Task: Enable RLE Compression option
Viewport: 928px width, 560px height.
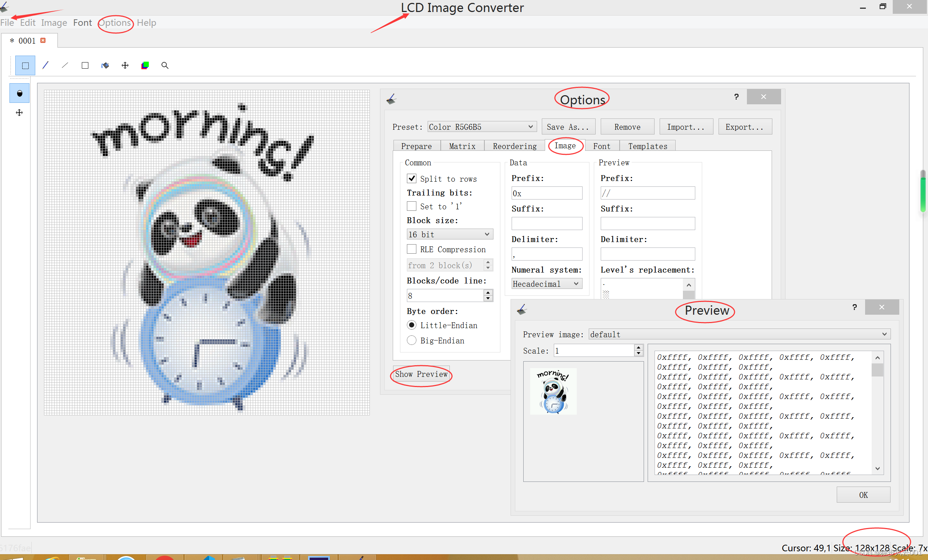Action: [412, 249]
